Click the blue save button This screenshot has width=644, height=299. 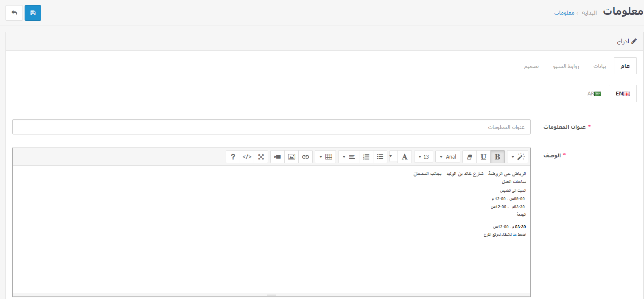coord(33,13)
